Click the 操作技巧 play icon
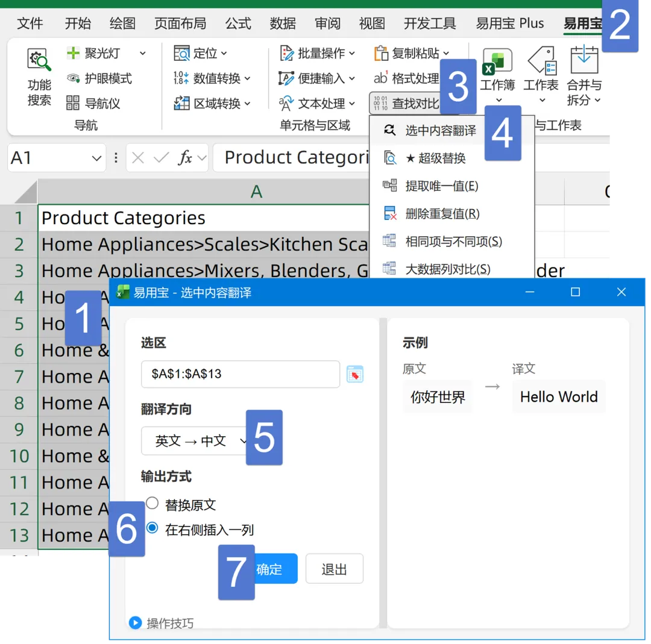 136,622
